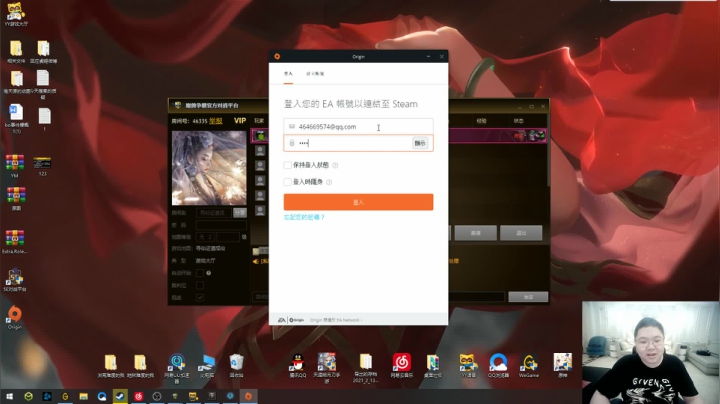The width and height of the screenshot is (720, 404).
Task: Click the speaker announcement icon in chat area
Action: click(x=256, y=261)
